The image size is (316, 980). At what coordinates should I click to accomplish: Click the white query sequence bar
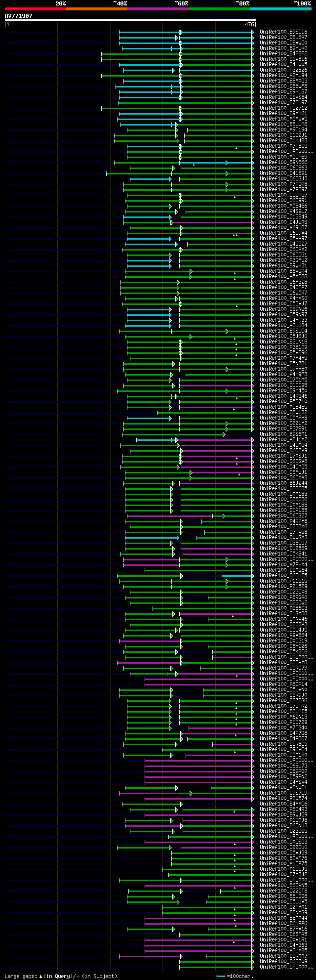coord(130,20)
